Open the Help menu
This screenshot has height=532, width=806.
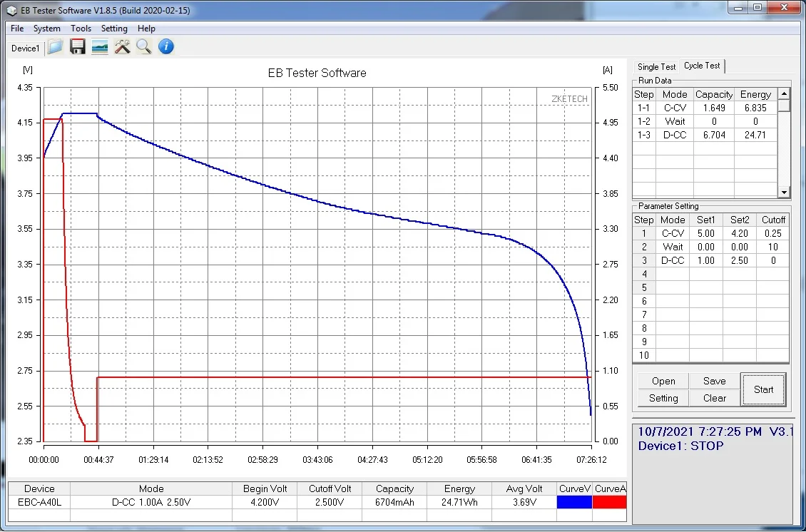pyautogui.click(x=146, y=29)
